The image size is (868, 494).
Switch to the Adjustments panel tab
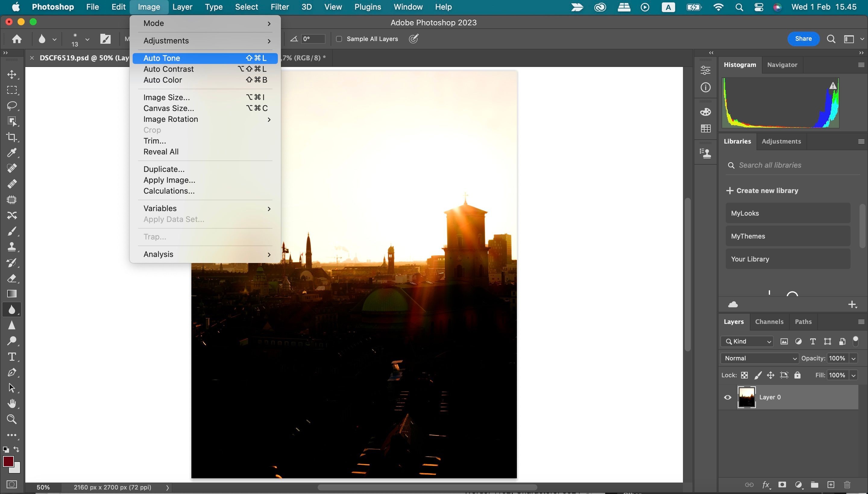click(x=781, y=141)
